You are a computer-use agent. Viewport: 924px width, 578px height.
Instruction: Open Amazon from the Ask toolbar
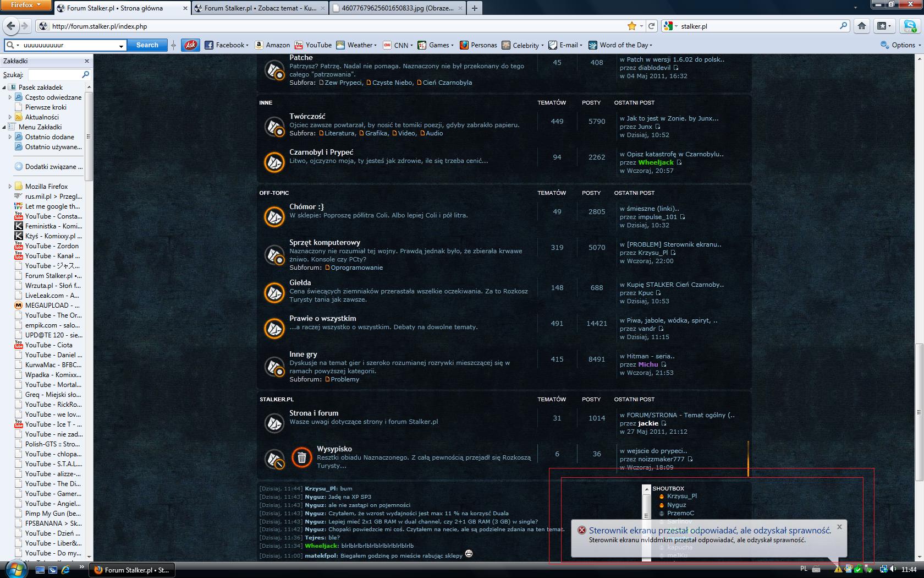pos(272,45)
